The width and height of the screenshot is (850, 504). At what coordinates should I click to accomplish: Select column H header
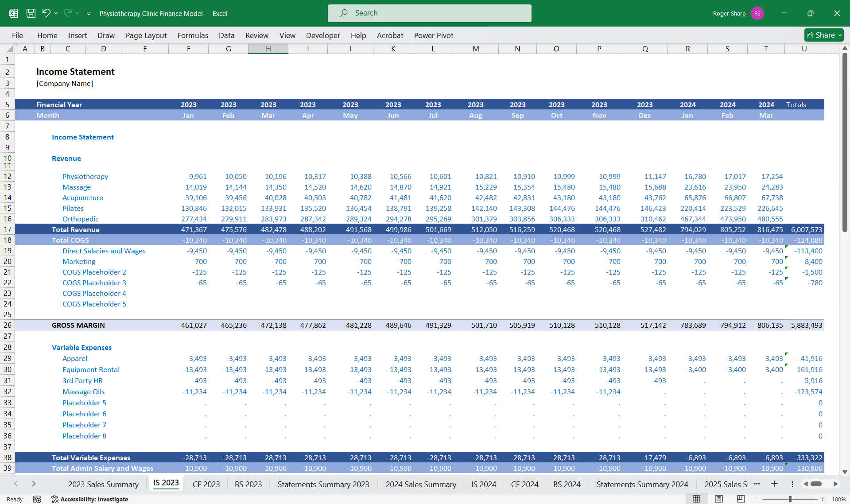268,49
